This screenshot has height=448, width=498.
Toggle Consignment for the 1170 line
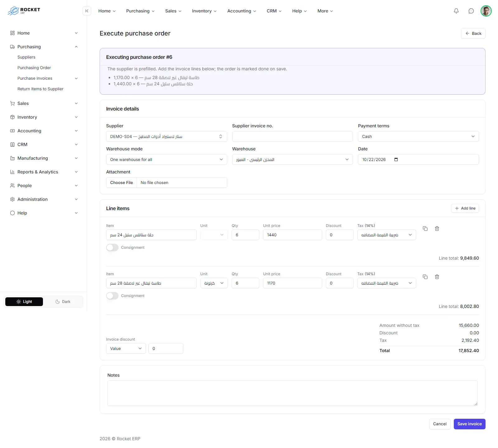coord(112,296)
